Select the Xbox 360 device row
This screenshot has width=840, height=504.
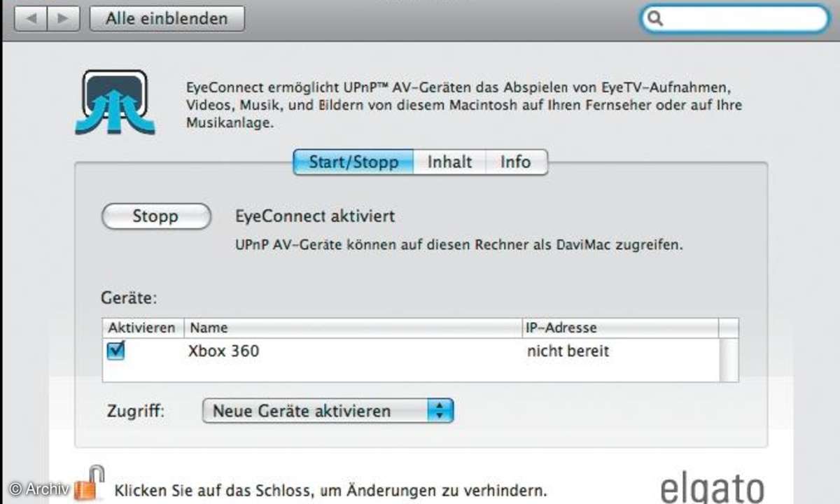tap(412, 351)
